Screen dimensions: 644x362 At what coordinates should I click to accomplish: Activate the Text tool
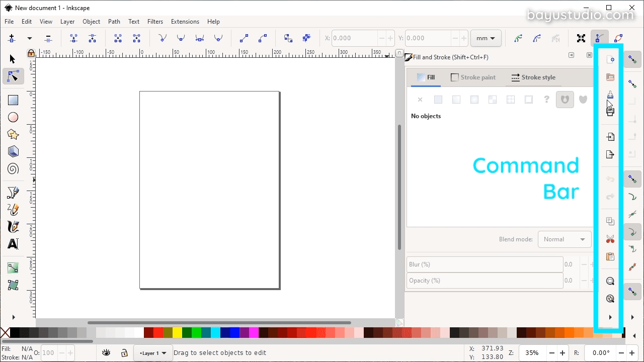(13, 244)
